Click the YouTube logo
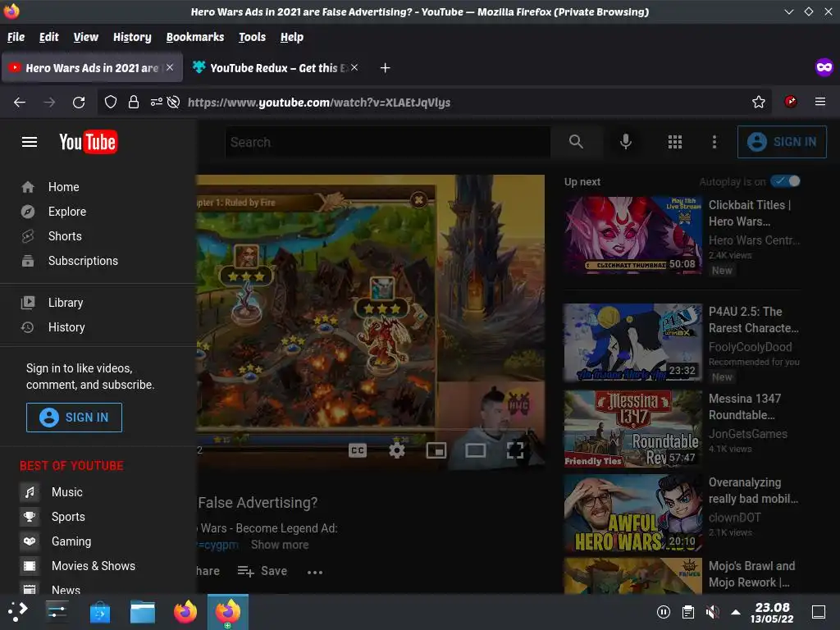840x630 pixels. [x=89, y=142]
